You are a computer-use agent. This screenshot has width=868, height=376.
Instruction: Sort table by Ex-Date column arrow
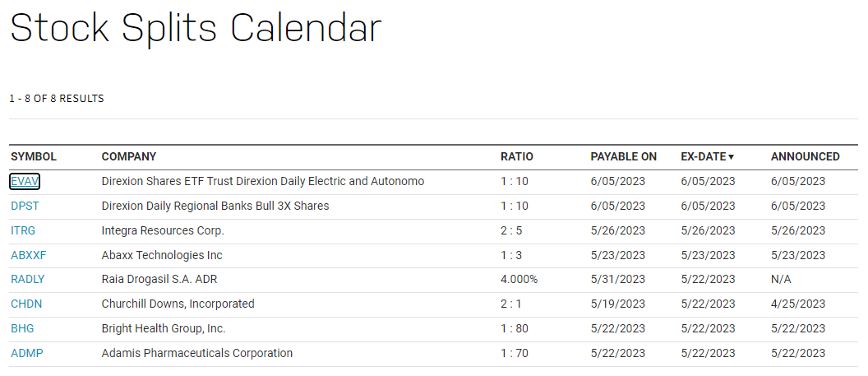tap(731, 157)
